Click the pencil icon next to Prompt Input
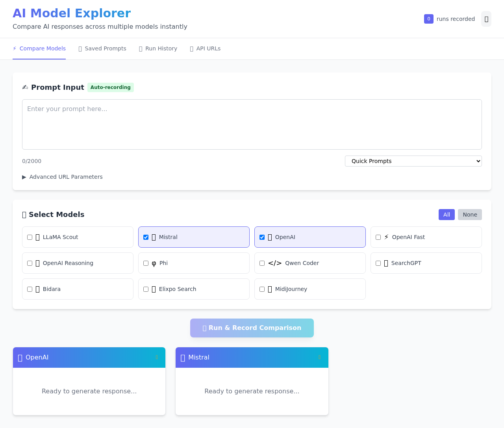 click(25, 87)
